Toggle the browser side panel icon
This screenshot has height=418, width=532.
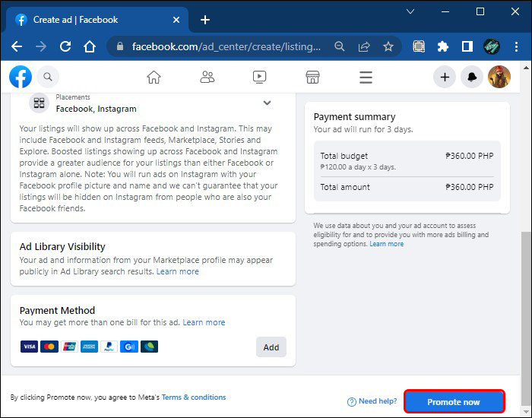467,46
